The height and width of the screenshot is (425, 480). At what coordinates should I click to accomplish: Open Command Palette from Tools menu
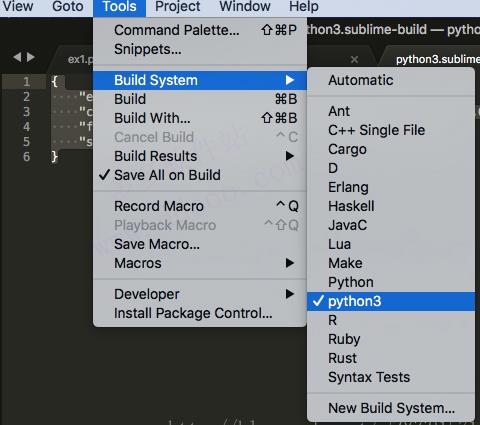click(200, 30)
